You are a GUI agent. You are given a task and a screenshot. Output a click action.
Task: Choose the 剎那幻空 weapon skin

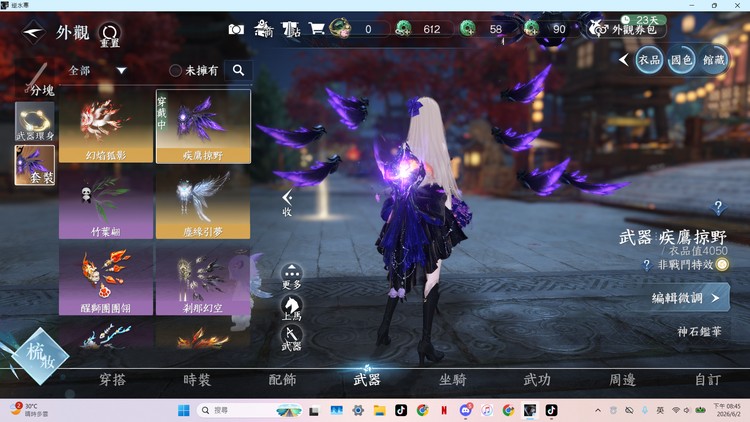click(x=203, y=278)
